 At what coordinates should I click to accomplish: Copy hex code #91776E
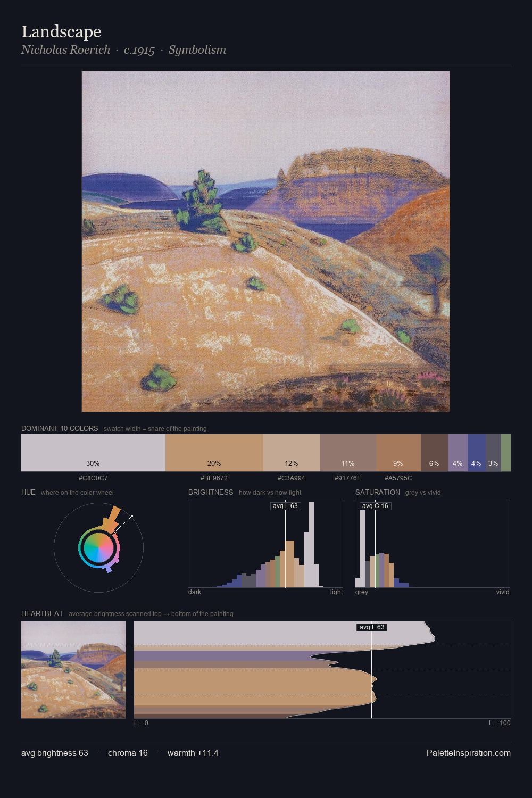click(x=348, y=478)
